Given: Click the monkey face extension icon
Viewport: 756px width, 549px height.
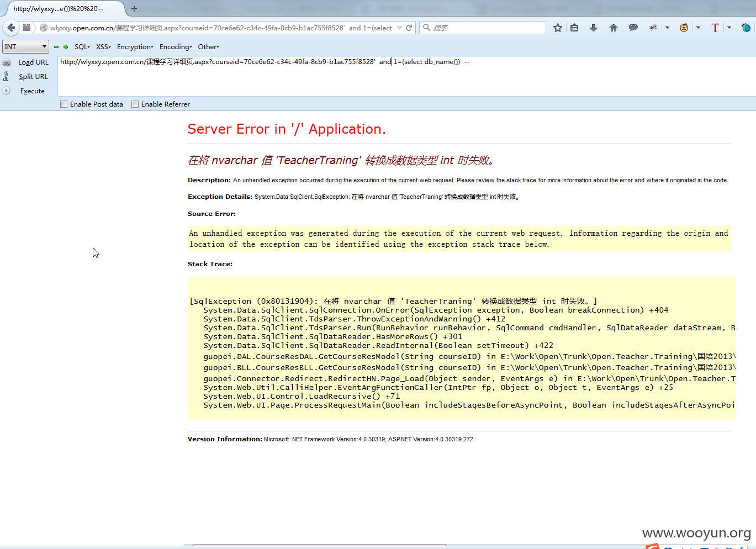Looking at the screenshot, I should [684, 28].
